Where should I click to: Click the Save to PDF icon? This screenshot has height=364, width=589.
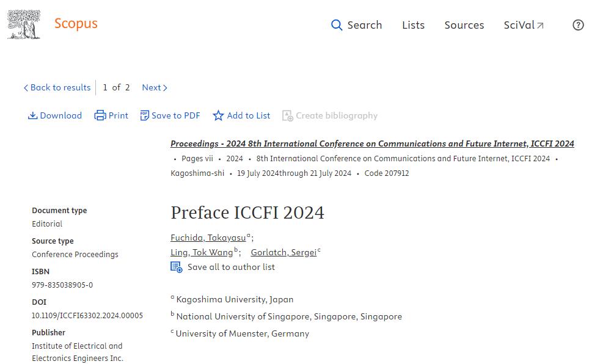[x=145, y=115]
